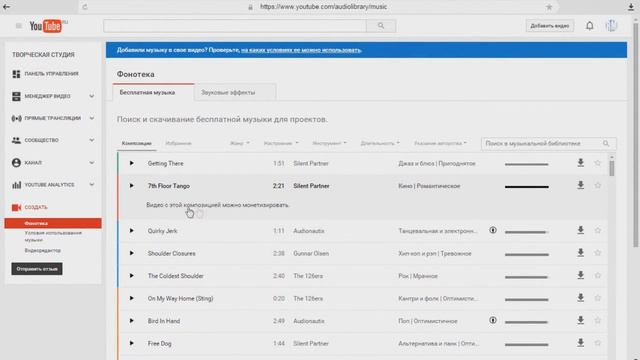Screen dimensions: 640x360
Task: Download Getting There track
Action: tap(580, 163)
